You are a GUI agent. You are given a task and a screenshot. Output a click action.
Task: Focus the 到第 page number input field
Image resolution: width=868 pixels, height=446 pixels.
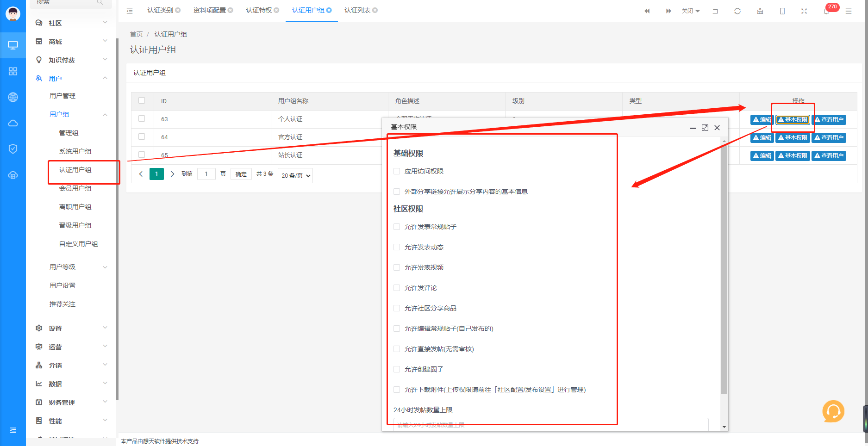tap(206, 174)
